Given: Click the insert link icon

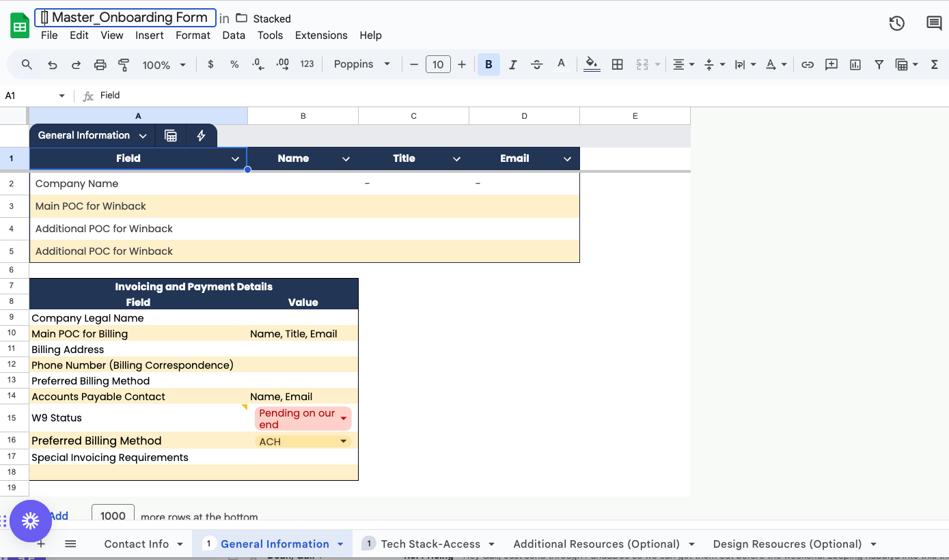Looking at the screenshot, I should click(808, 65).
